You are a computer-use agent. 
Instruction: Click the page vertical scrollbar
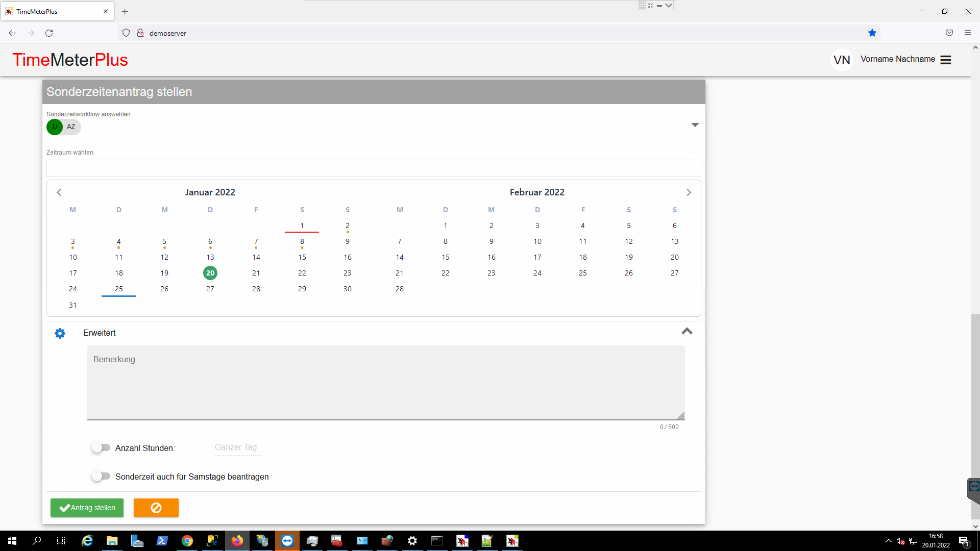tap(975, 416)
